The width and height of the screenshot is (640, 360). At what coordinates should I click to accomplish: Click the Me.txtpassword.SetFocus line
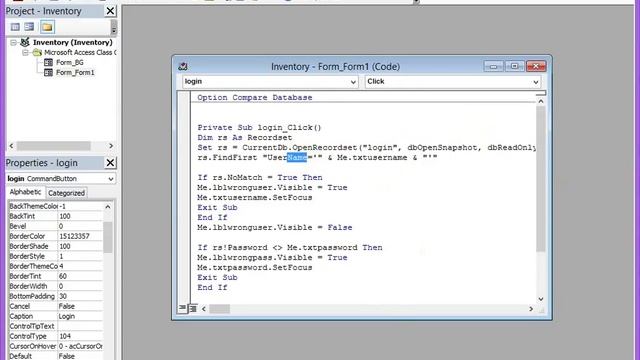(x=255, y=268)
